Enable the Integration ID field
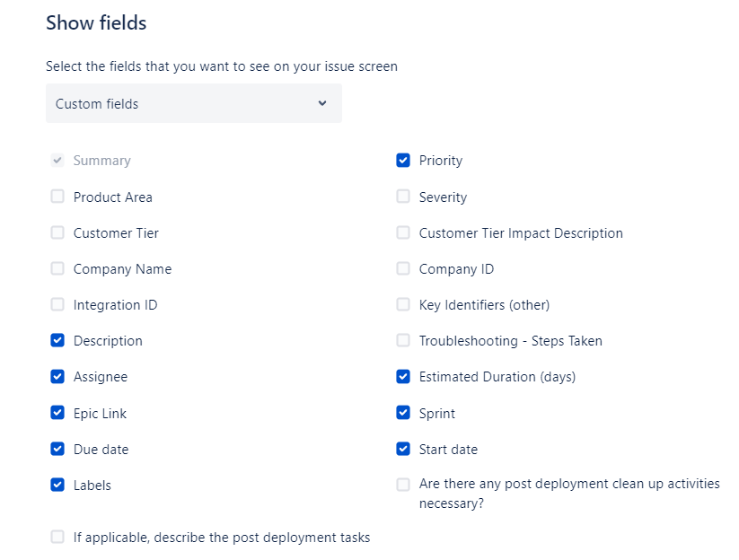Screen dimensions: 739x560 (57, 304)
